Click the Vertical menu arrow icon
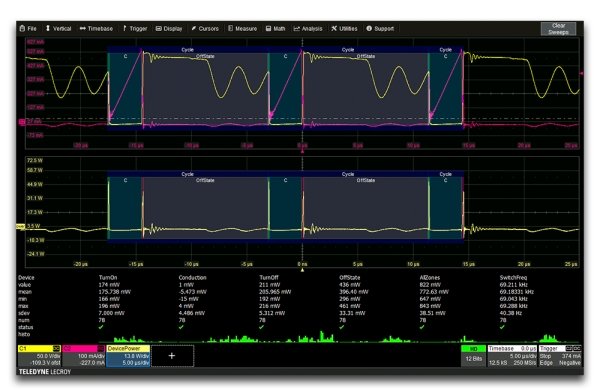600x390 pixels. pos(48,28)
